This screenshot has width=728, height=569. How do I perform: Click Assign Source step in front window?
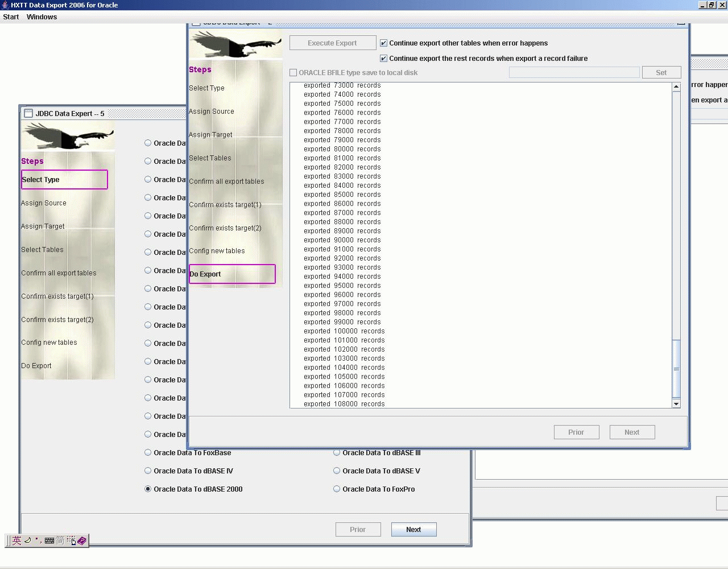(x=212, y=112)
